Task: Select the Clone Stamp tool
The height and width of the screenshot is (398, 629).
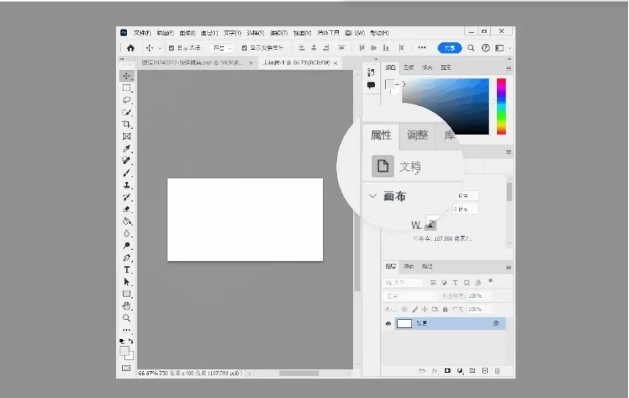Action: pyautogui.click(x=127, y=185)
